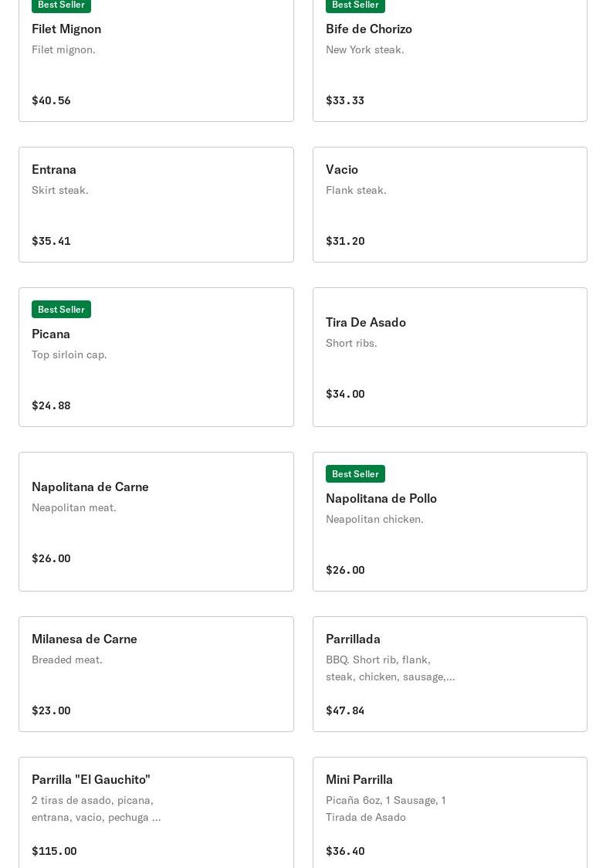Click the "Top sirloin cap." description
This screenshot has width=606, height=868.
point(69,354)
